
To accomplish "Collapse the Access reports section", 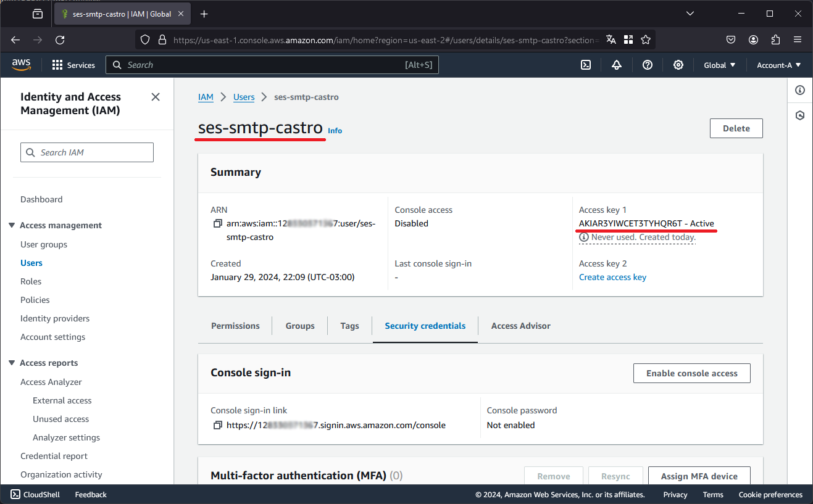I will point(12,363).
